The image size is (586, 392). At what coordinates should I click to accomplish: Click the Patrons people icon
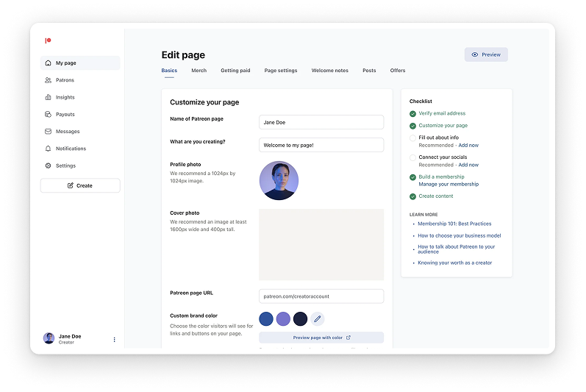point(48,80)
